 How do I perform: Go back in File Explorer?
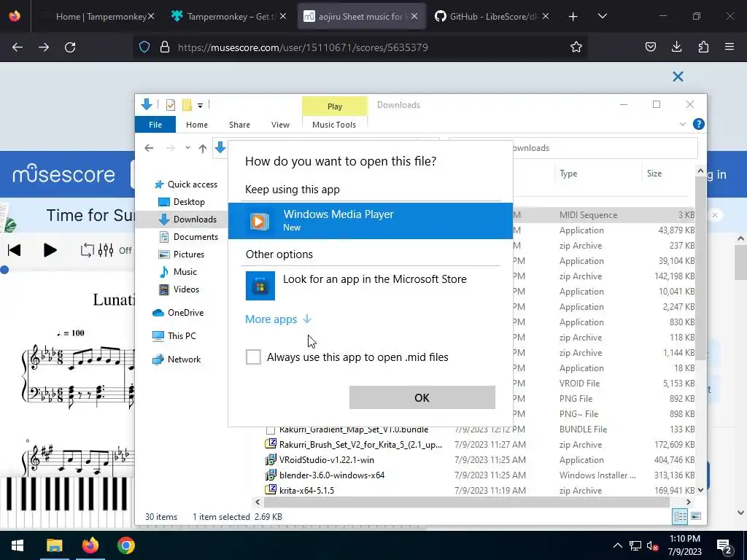[149, 148]
